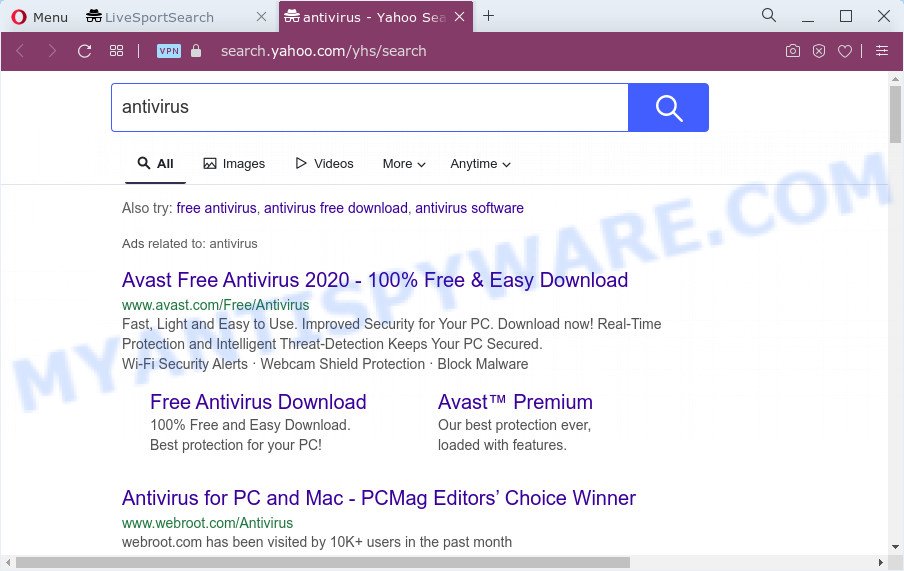Switch to Videos results
This screenshot has height=571, width=904.
(x=325, y=164)
